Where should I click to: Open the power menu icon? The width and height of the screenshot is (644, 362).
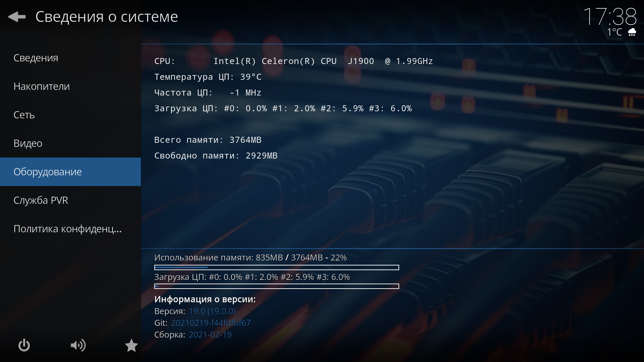24,345
